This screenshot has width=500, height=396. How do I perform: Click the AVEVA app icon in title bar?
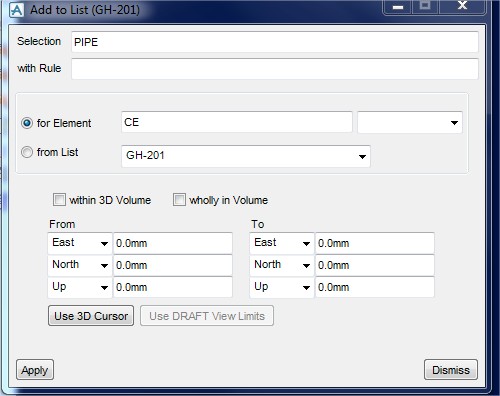click(x=16, y=10)
